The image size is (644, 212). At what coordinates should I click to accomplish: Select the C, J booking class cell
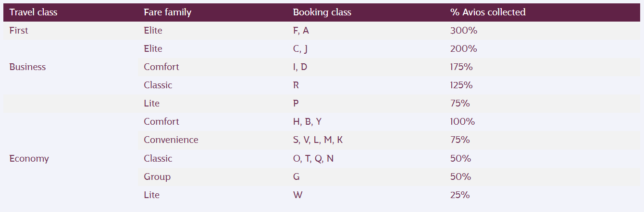[x=300, y=49]
